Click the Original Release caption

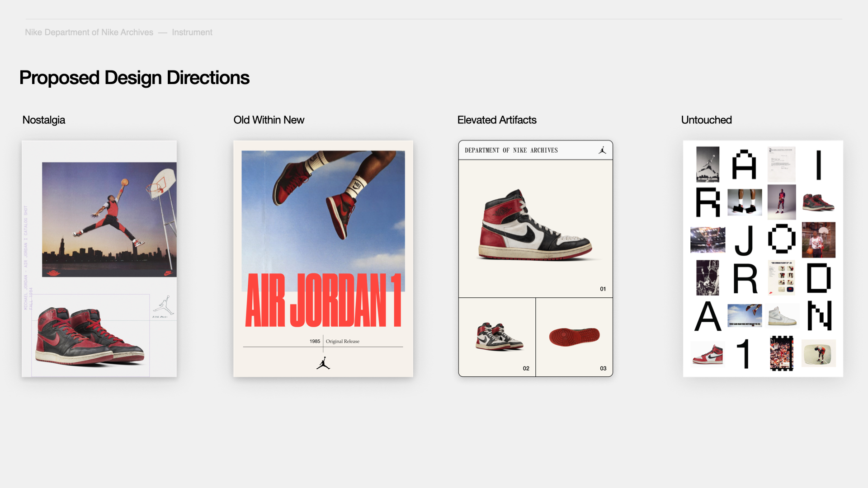(343, 341)
